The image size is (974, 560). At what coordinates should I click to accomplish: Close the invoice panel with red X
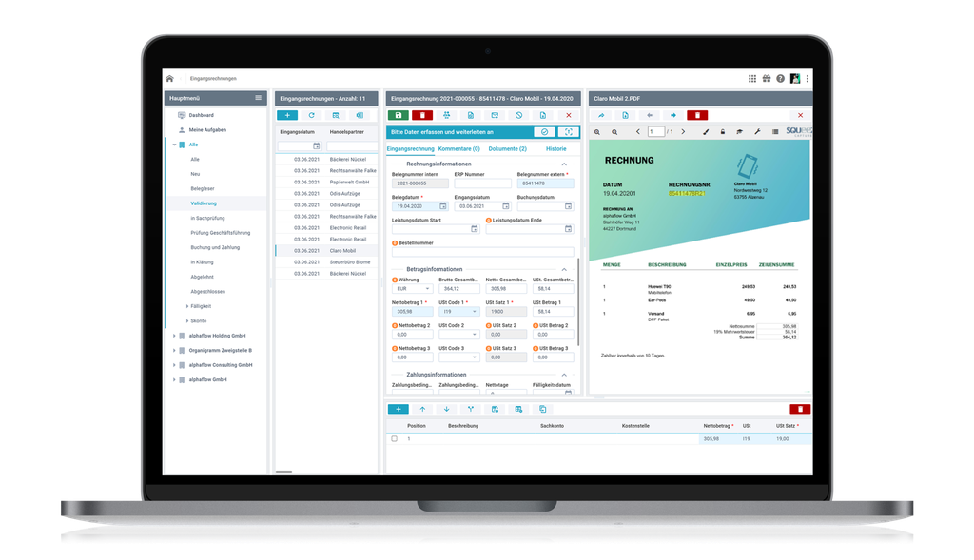569,115
